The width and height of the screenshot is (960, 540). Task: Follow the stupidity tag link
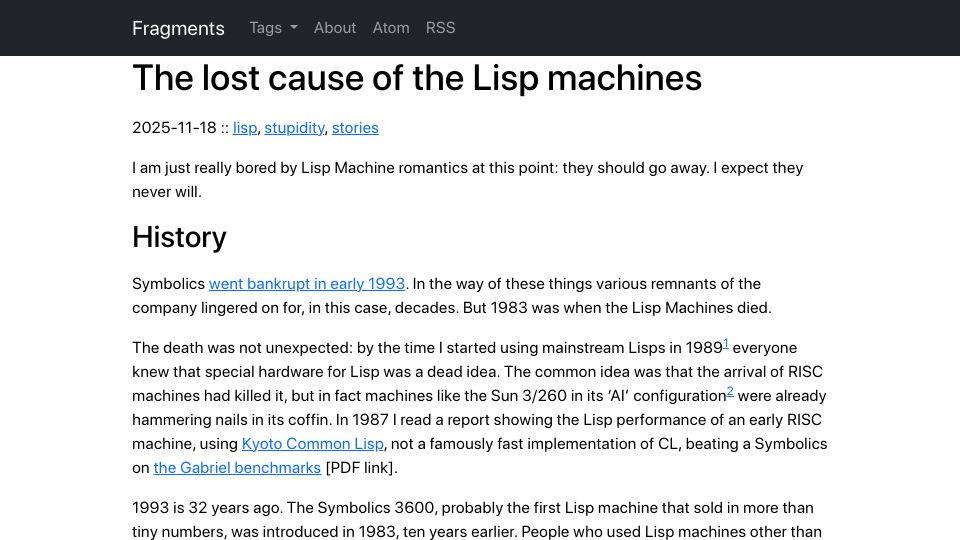click(294, 128)
